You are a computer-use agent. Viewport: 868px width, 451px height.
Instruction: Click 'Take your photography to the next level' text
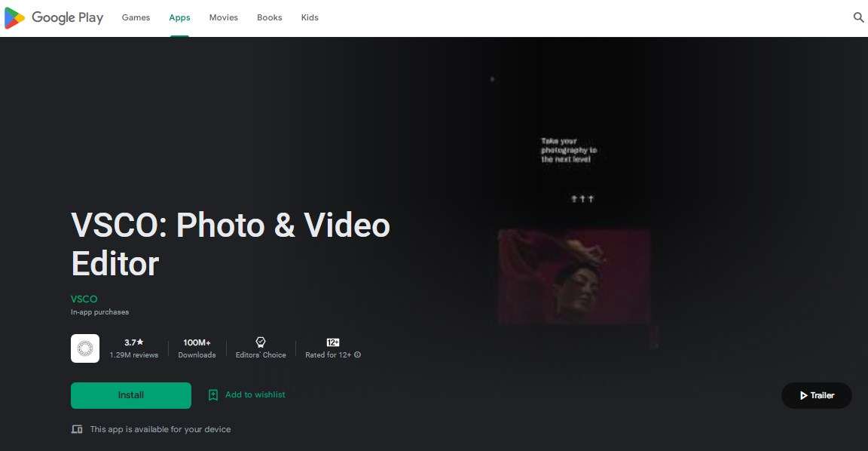point(569,150)
